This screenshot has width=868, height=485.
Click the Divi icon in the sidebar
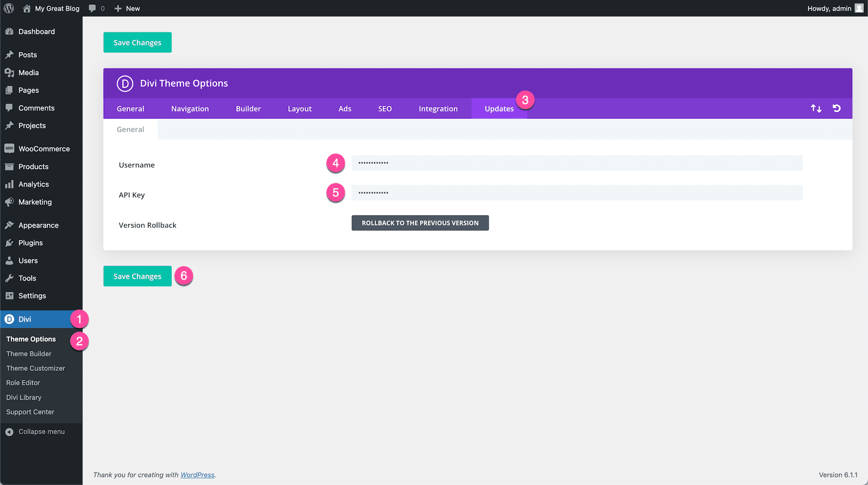[10, 319]
